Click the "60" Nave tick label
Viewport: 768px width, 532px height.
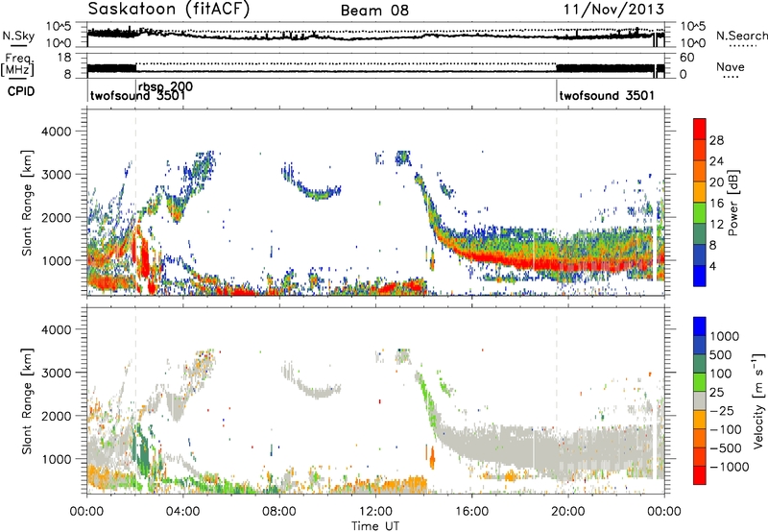pos(687,58)
